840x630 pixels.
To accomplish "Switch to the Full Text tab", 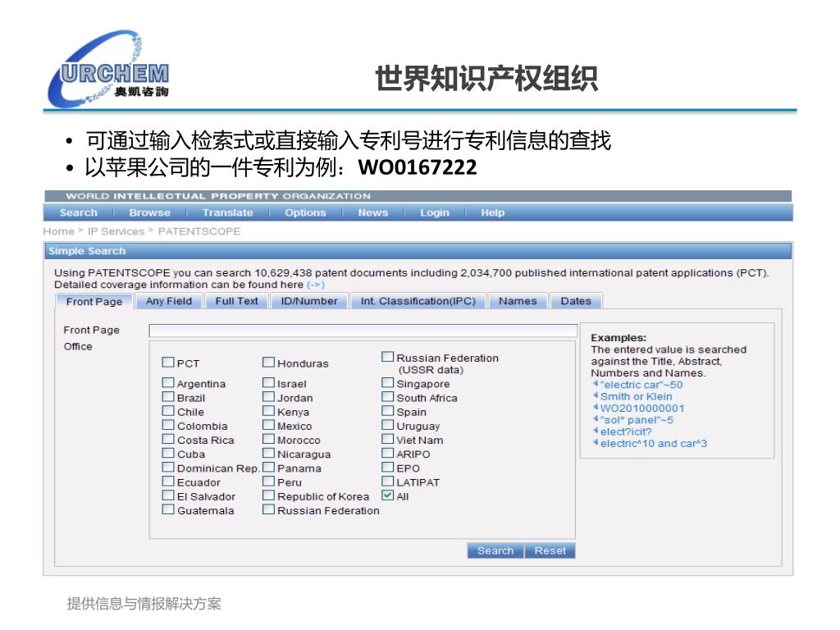I will [236, 301].
